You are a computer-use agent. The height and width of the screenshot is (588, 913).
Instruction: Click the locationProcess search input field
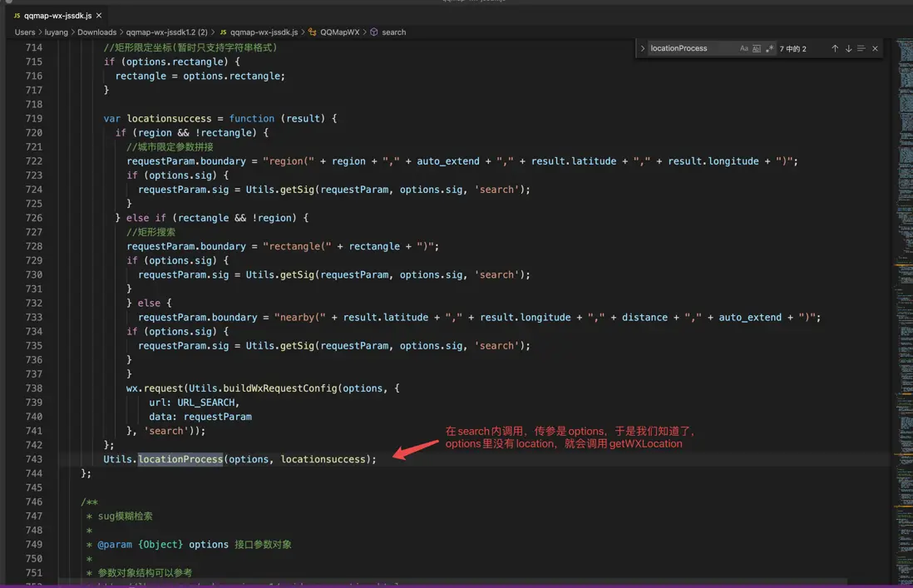pos(690,49)
